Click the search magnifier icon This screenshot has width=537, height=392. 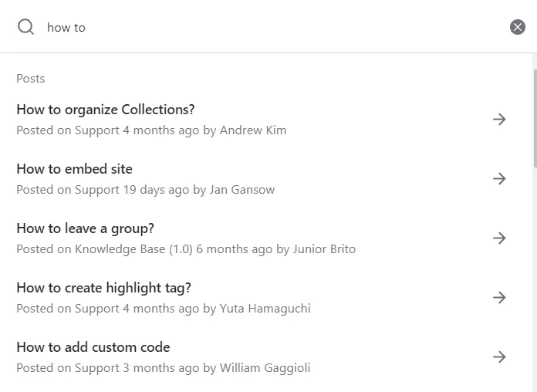25,27
